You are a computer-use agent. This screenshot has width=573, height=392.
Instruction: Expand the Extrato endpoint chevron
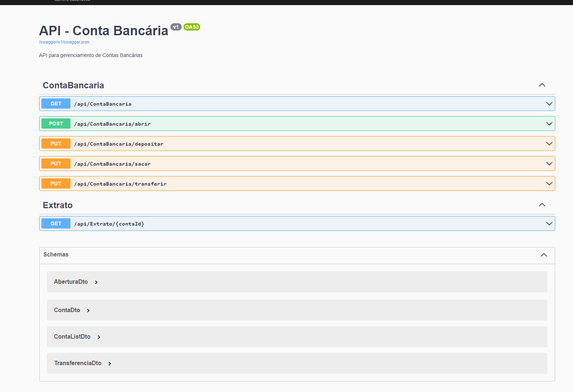(549, 223)
